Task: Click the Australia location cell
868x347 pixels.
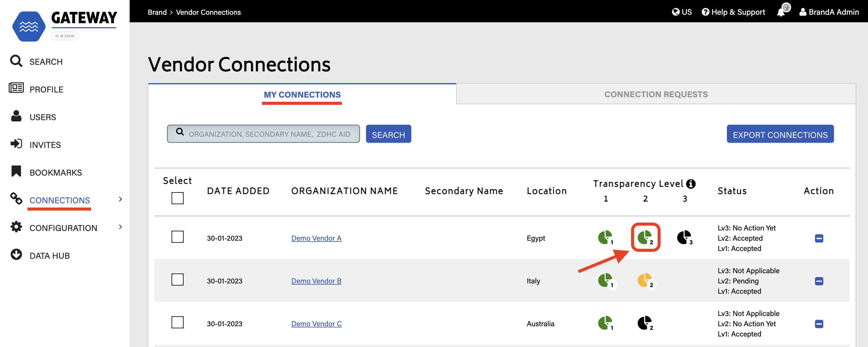Action: [540, 324]
